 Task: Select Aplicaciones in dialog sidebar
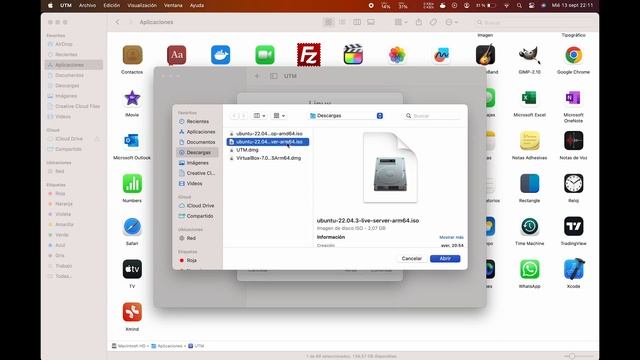(x=197, y=132)
